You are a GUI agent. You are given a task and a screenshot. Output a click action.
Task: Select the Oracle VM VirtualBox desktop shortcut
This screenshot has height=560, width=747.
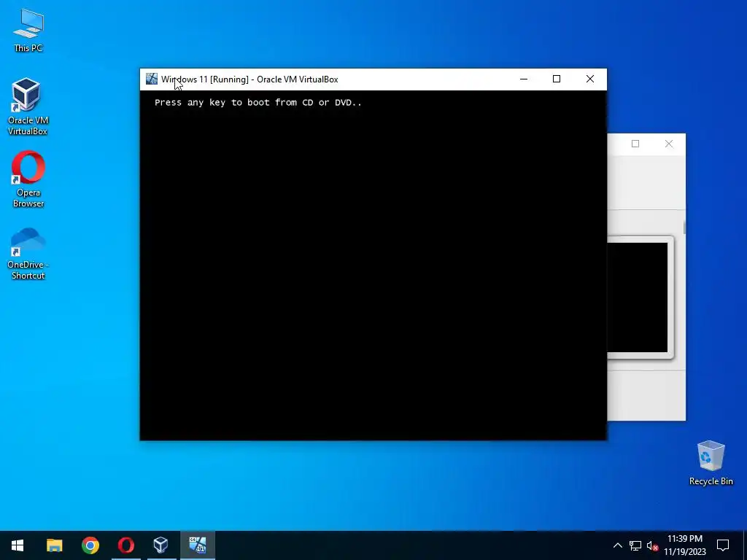(28, 106)
